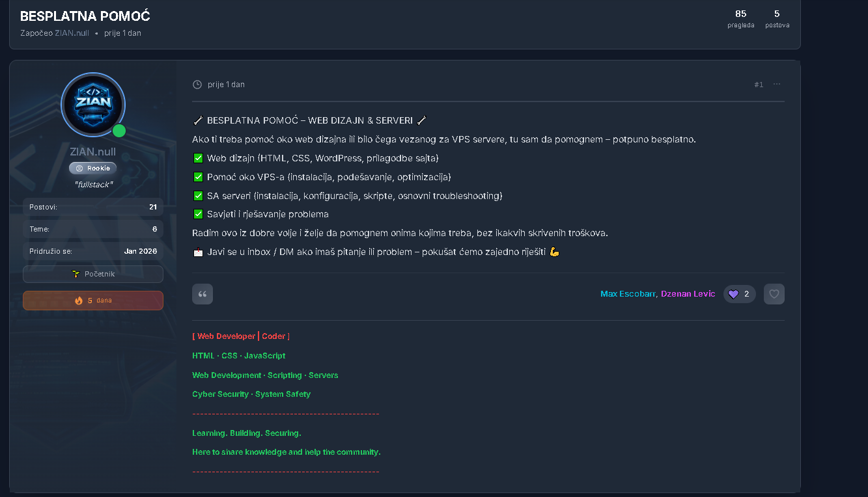
Task: Click the Početnik badge button
Action: tap(93, 275)
